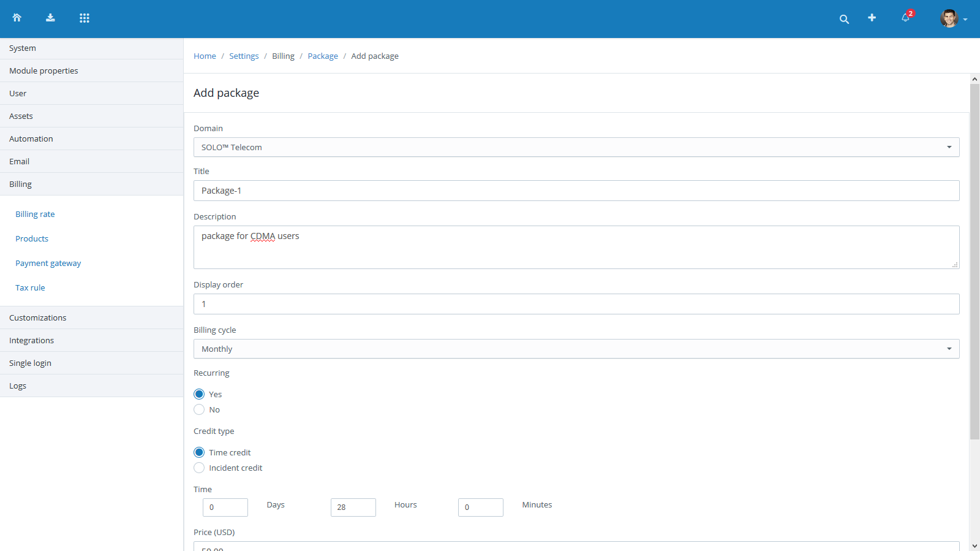Click into the Title input field
Image resolution: width=980 pixels, height=551 pixels.
(576, 191)
